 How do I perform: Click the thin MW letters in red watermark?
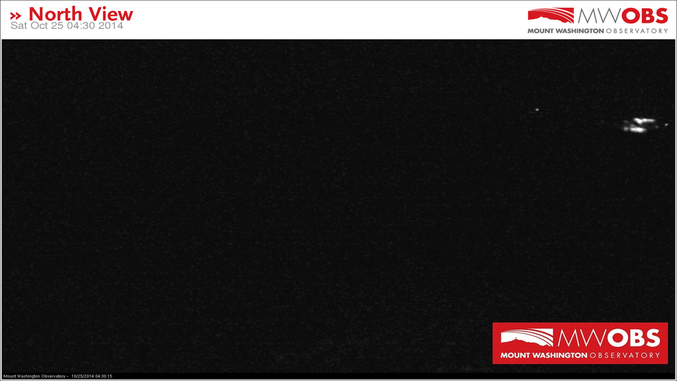(582, 338)
